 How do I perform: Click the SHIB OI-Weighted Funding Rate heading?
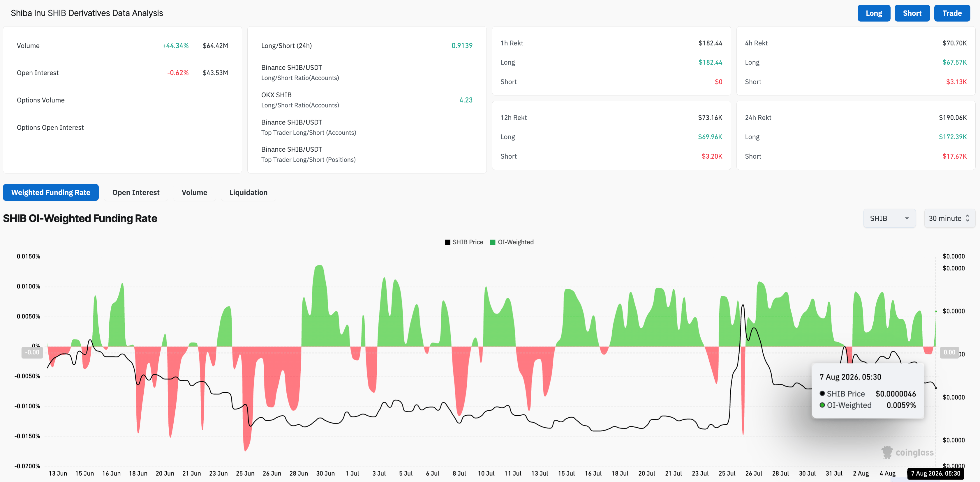tap(80, 218)
